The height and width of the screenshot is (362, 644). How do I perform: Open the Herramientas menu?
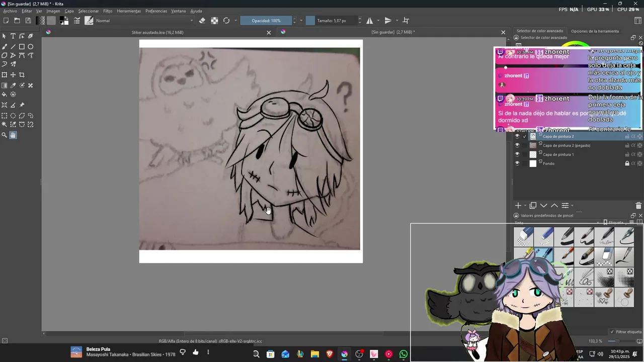point(129,11)
